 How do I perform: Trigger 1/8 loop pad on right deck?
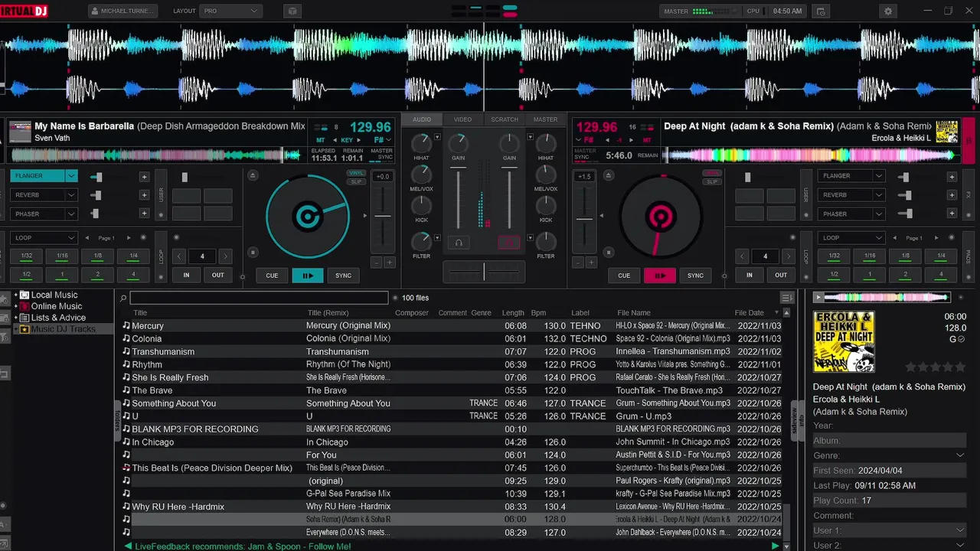coord(906,256)
